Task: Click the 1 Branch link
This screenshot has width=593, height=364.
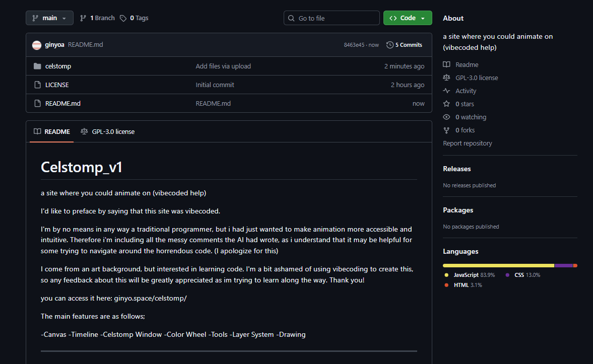Action: click(97, 18)
